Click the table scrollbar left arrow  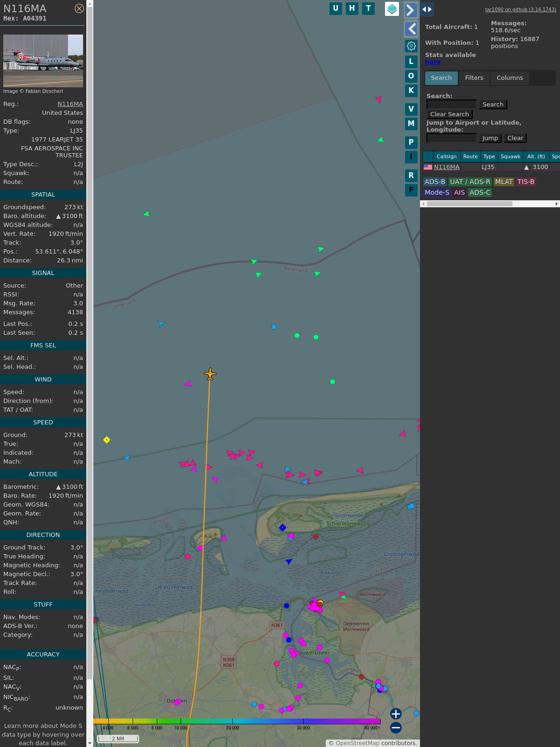coord(423,204)
